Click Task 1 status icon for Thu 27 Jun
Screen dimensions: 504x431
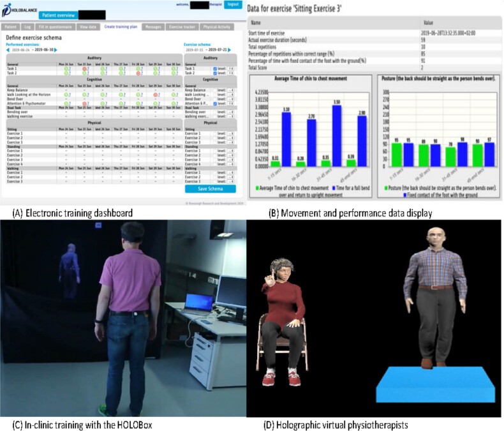120,68
